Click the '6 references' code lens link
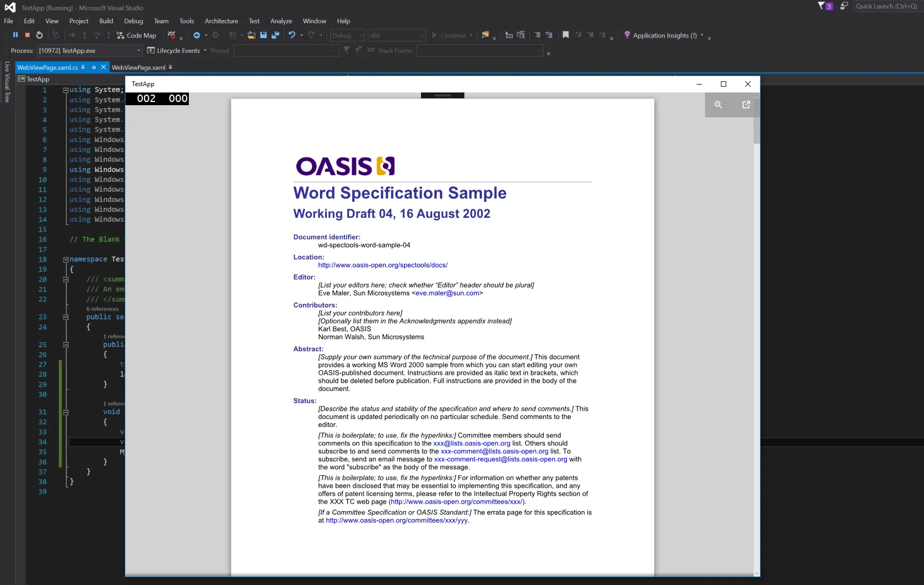The width and height of the screenshot is (924, 585). [103, 309]
